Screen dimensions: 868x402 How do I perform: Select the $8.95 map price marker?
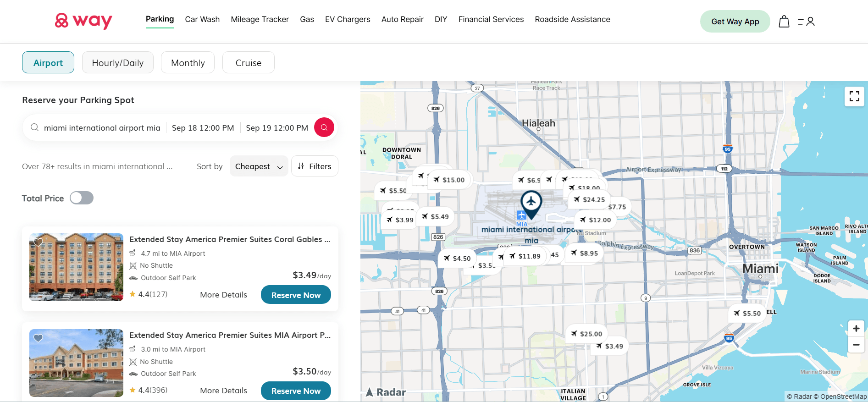[584, 253]
